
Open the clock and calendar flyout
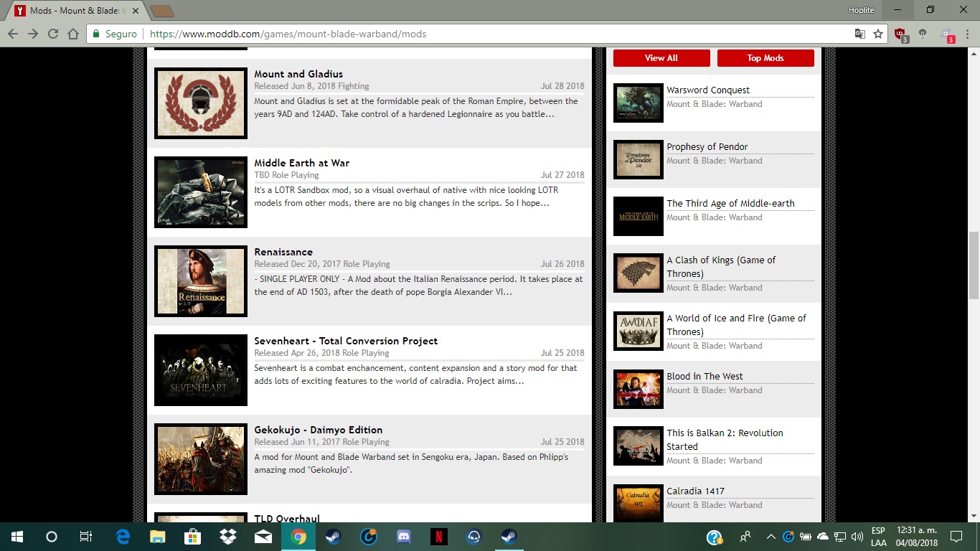click(x=916, y=537)
